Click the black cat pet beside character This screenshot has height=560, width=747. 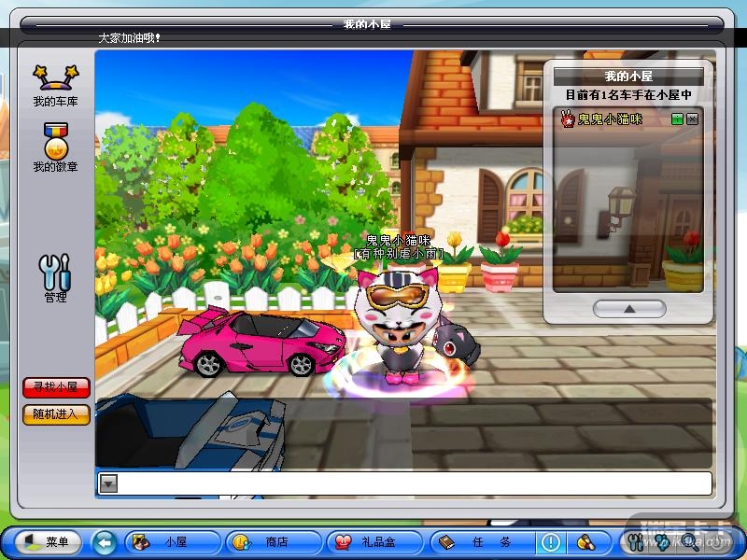point(458,342)
